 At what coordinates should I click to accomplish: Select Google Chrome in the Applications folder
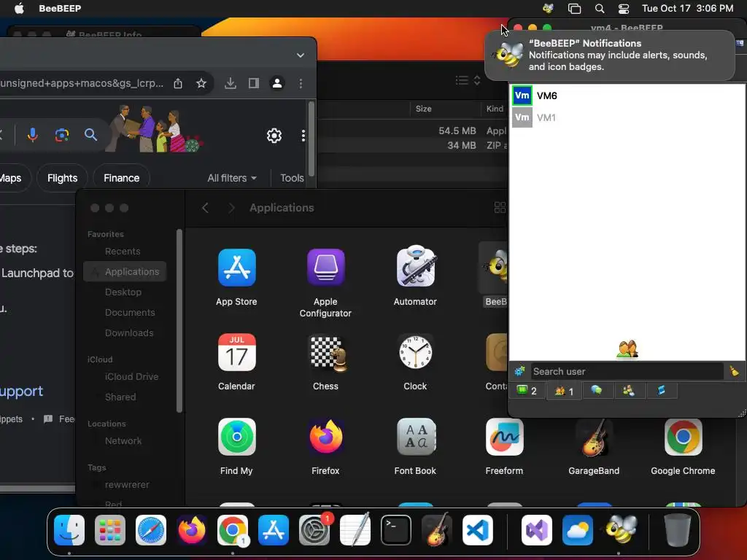pyautogui.click(x=683, y=437)
